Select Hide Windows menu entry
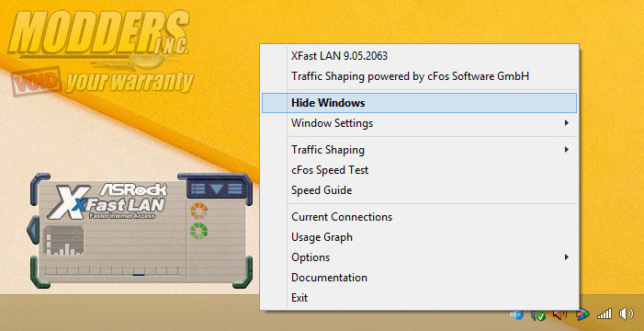644x331 pixels. (419, 103)
